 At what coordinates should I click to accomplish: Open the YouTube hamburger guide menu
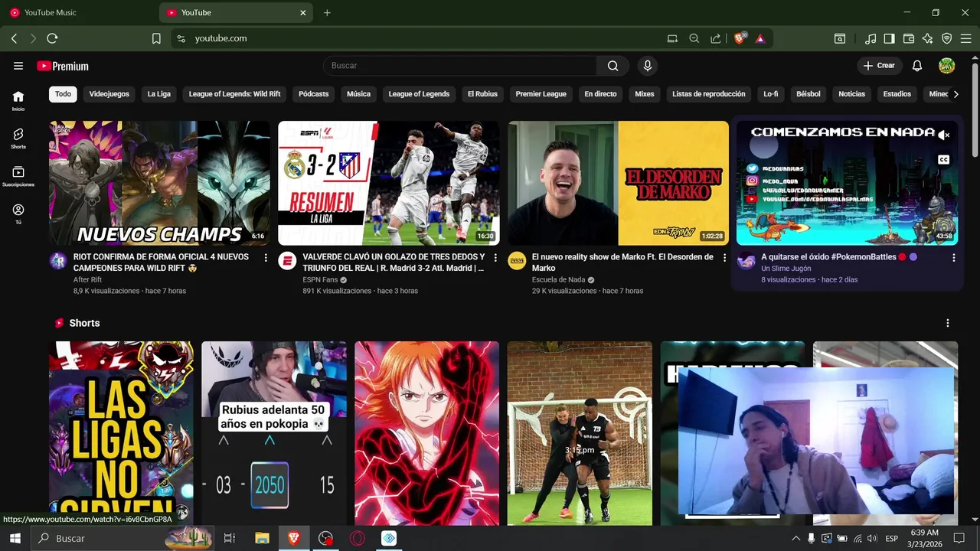coord(18,66)
